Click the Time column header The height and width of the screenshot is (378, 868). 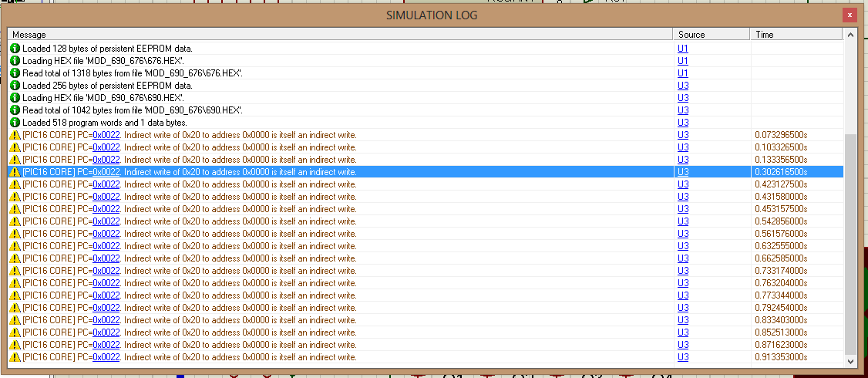pos(794,35)
